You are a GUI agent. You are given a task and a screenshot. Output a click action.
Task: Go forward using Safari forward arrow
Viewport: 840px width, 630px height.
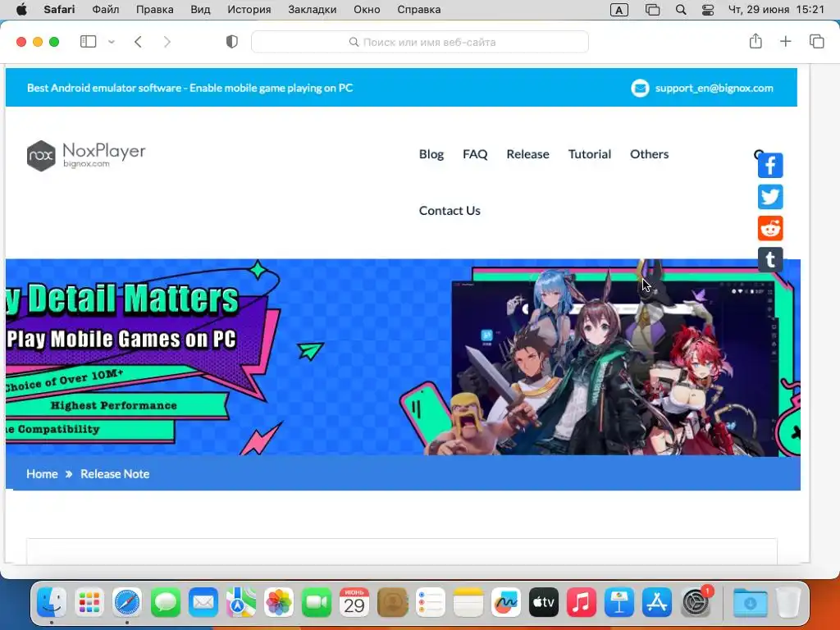coord(167,42)
